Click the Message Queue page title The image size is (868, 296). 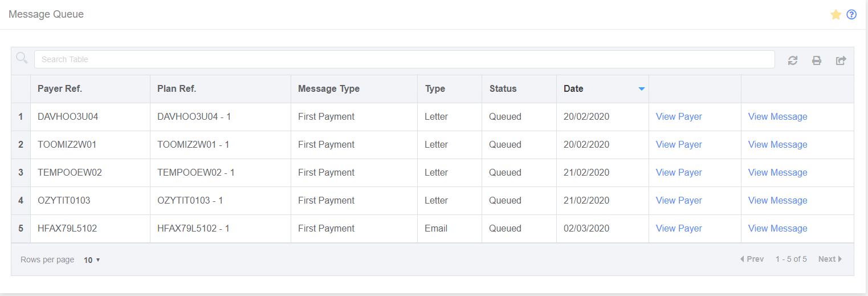pyautogui.click(x=46, y=14)
